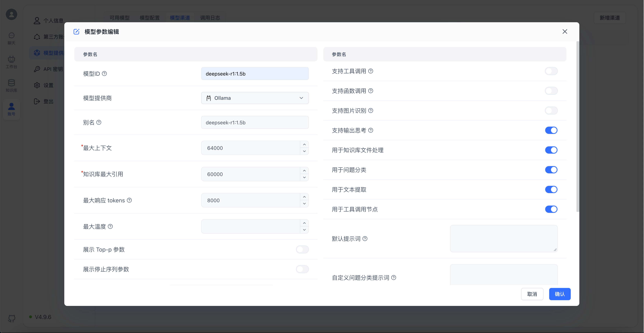The height and width of the screenshot is (333, 644).
Task: Increase 最大上下文 with up arrow
Action: (x=304, y=144)
